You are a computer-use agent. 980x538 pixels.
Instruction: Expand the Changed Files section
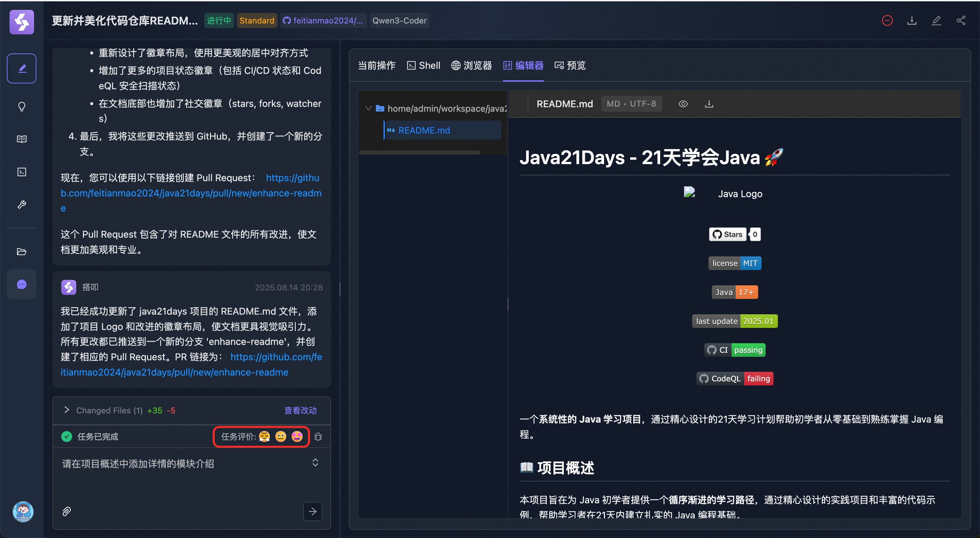67,410
